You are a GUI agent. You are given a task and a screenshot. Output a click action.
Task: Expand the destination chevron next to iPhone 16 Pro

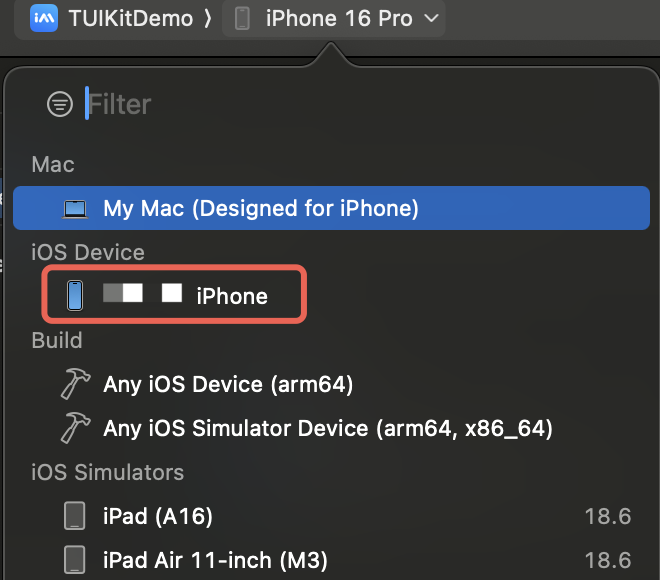coord(431,18)
